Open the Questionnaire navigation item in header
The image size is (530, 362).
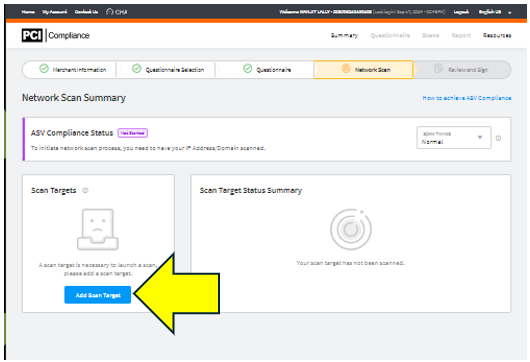pos(390,35)
